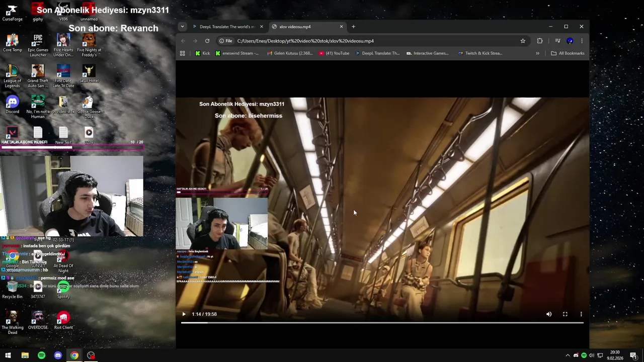Viewport: 644px width, 362px height.
Task: View site information via the File chip
Action: (x=226, y=41)
